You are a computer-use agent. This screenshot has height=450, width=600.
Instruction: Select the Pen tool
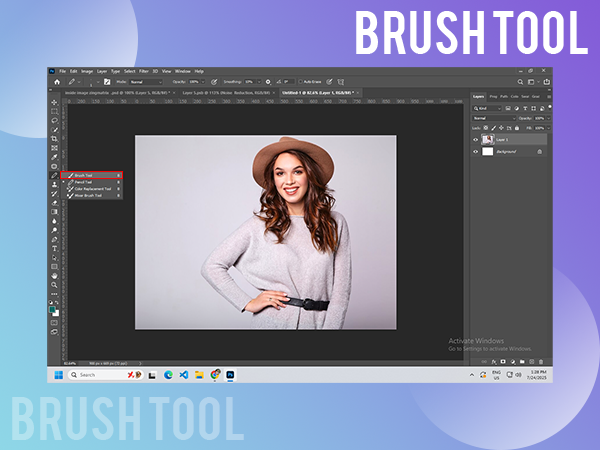[x=54, y=240]
